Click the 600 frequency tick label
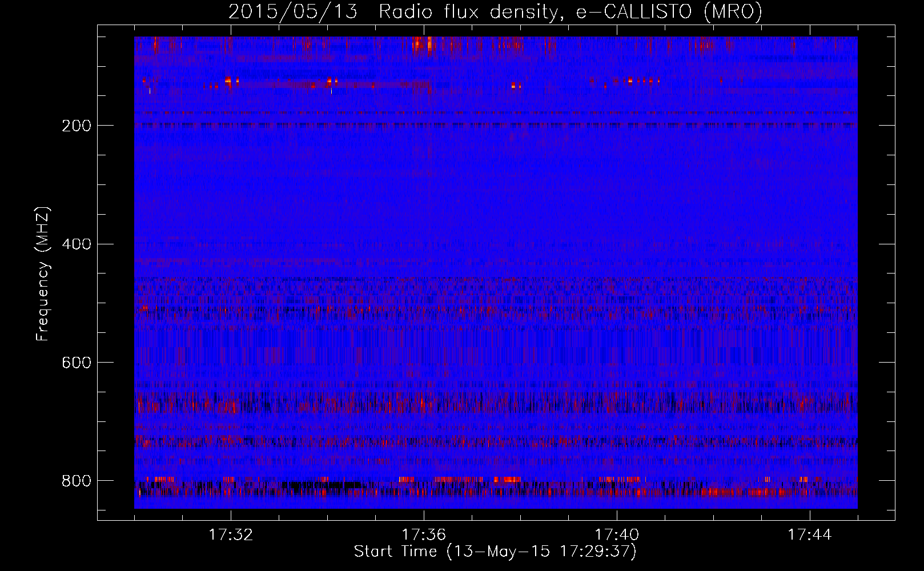The width and height of the screenshot is (924, 571). coord(77,363)
